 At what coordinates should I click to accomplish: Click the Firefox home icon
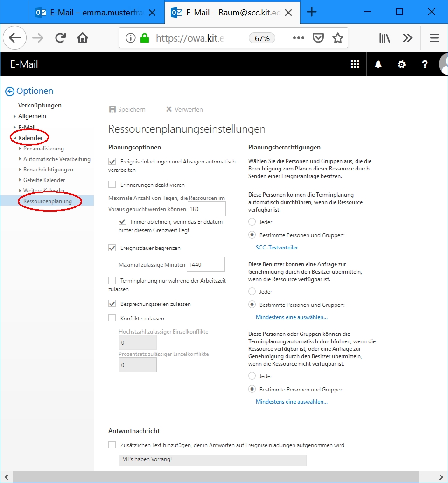pos(83,38)
